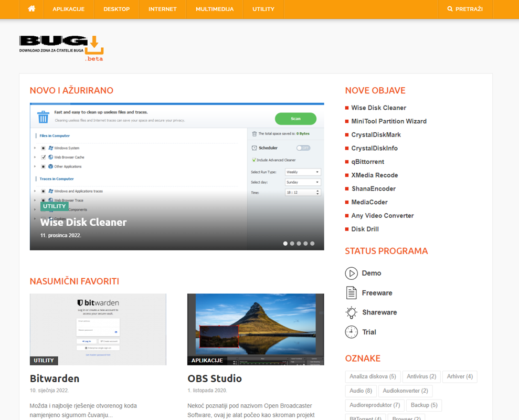This screenshot has height=420, width=519.
Task: Open the BUG download zone logo
Action: tap(61, 48)
